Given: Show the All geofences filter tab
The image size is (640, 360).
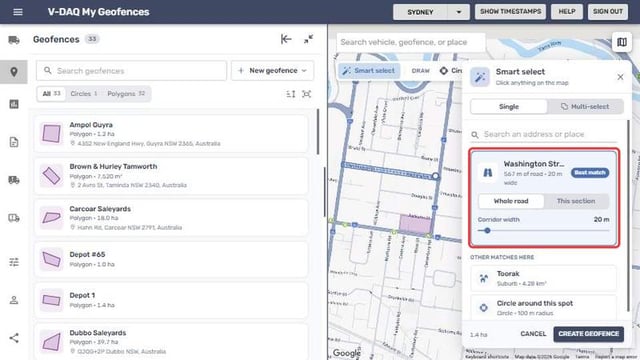Looking at the screenshot, I should 51,94.
